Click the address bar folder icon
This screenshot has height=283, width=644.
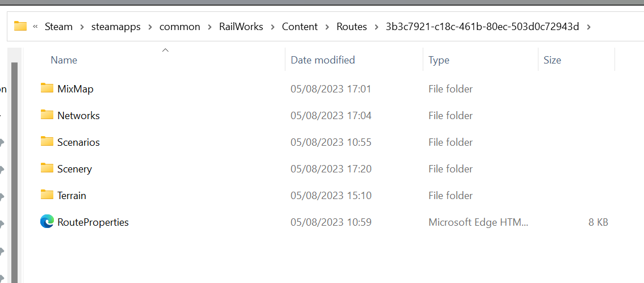[20, 26]
